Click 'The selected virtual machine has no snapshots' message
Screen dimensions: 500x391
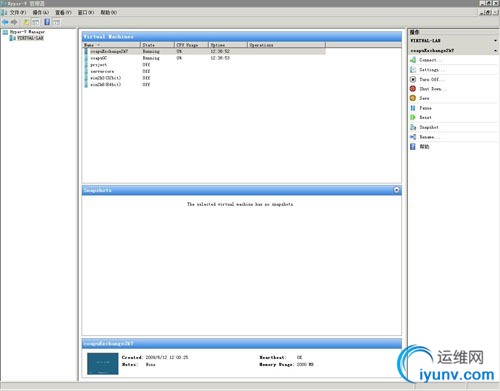(240, 204)
